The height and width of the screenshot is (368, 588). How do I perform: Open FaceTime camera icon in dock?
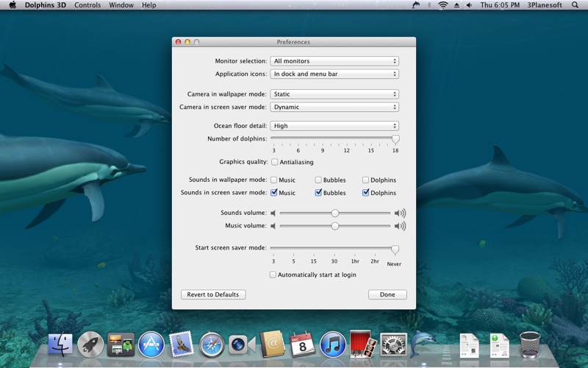[242, 344]
